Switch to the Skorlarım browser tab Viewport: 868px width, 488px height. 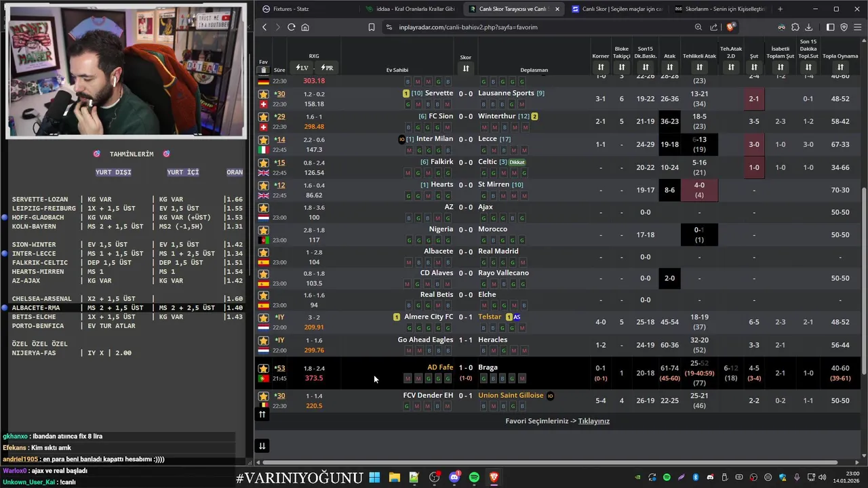719,9
